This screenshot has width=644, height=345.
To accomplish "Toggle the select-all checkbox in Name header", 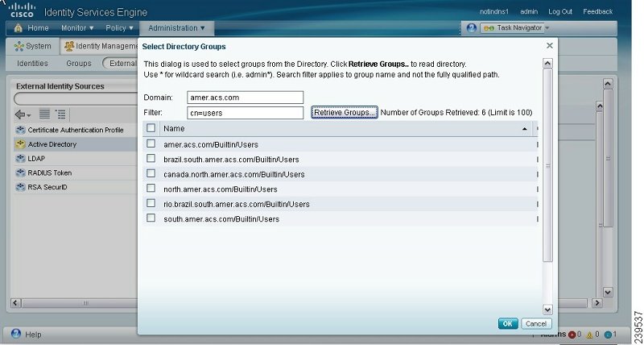I will point(151,128).
